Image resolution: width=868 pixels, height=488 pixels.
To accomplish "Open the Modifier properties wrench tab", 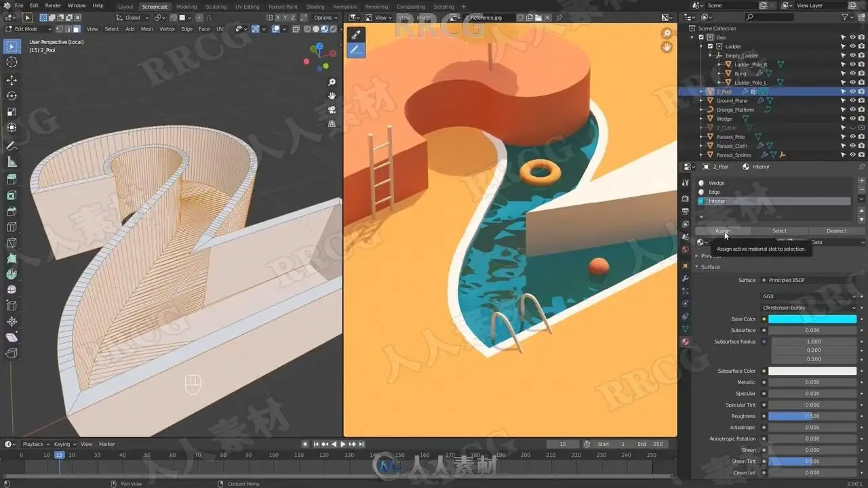I will [685, 278].
